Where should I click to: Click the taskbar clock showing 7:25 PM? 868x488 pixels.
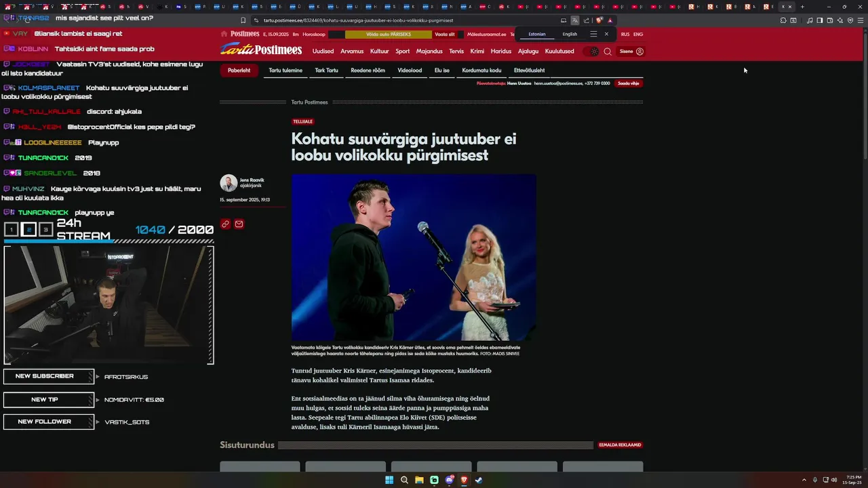click(854, 480)
